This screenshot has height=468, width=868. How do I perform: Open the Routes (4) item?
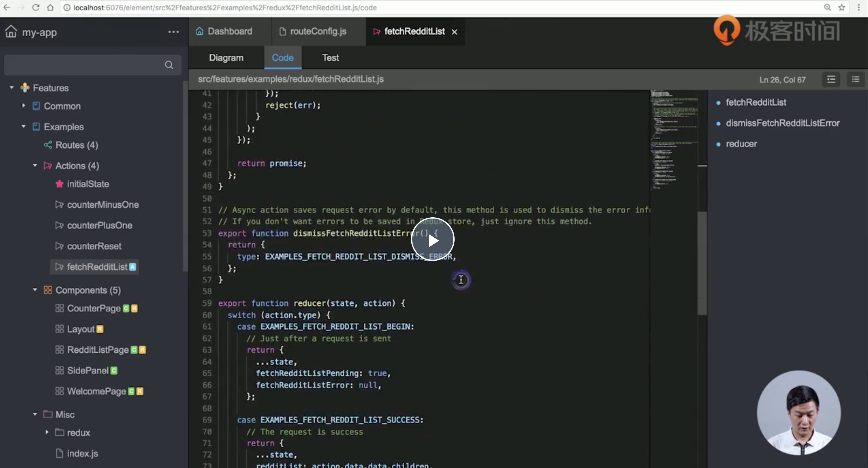point(77,145)
